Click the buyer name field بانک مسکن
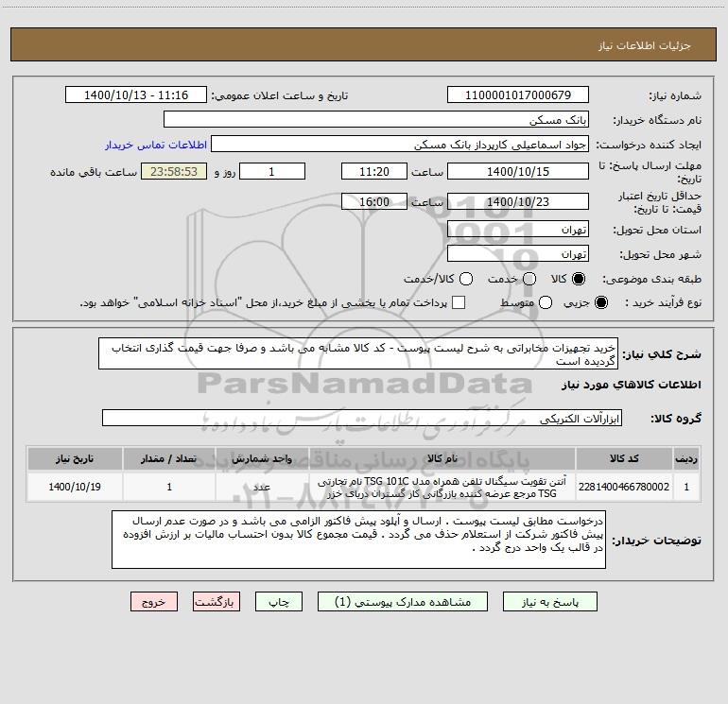This screenshot has width=728, height=704. [376, 120]
